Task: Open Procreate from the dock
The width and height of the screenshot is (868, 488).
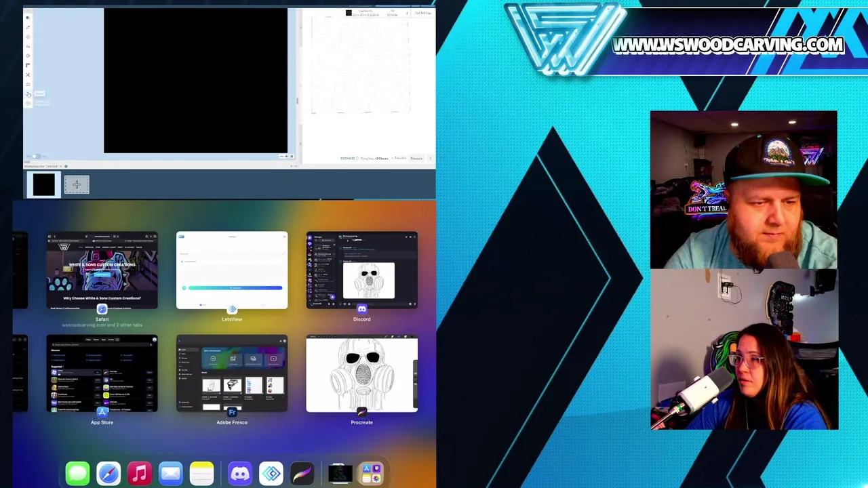Action: [302, 473]
